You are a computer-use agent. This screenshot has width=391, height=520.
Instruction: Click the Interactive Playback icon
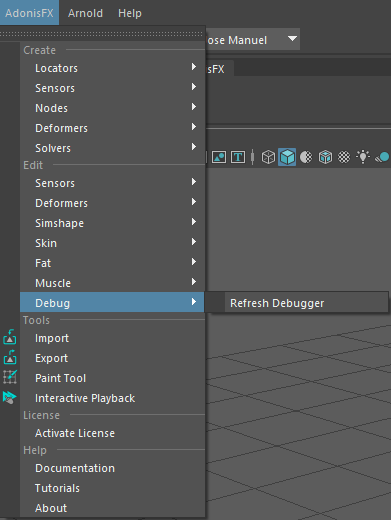pos(10,397)
